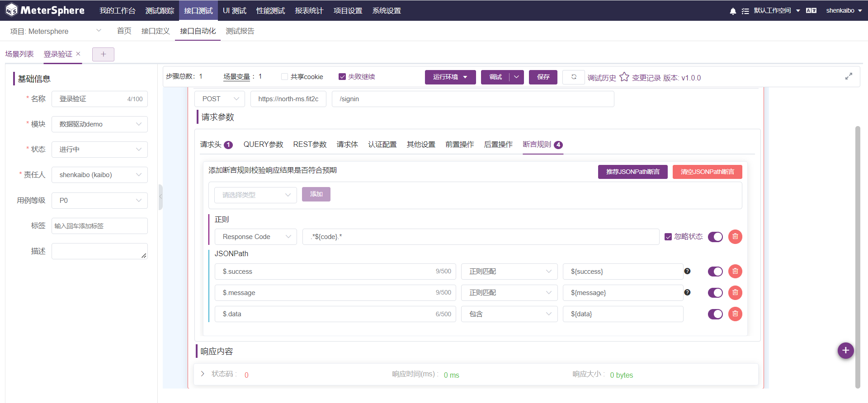868x403 pixels.
Task: Click the 调试 button
Action: [495, 77]
